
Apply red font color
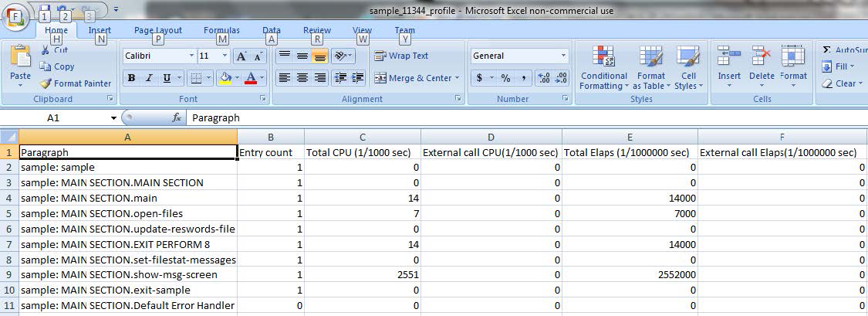(x=251, y=78)
